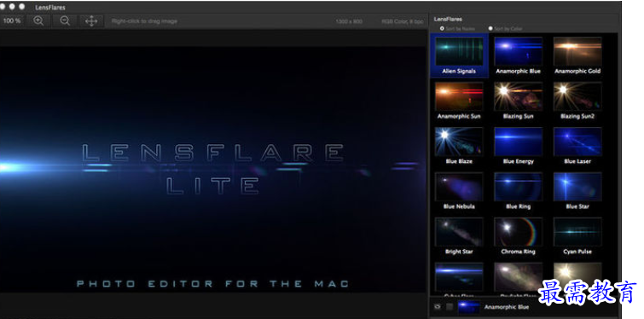Choose the Blue Energy flare thumbnail

[519, 142]
